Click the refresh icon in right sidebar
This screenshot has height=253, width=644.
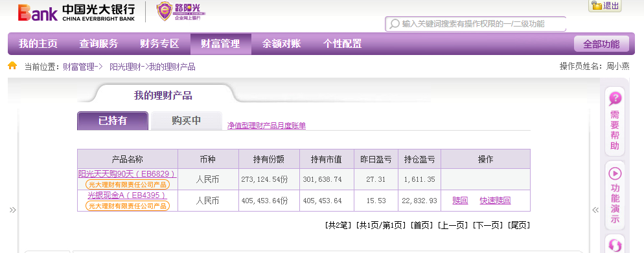pos(615,245)
